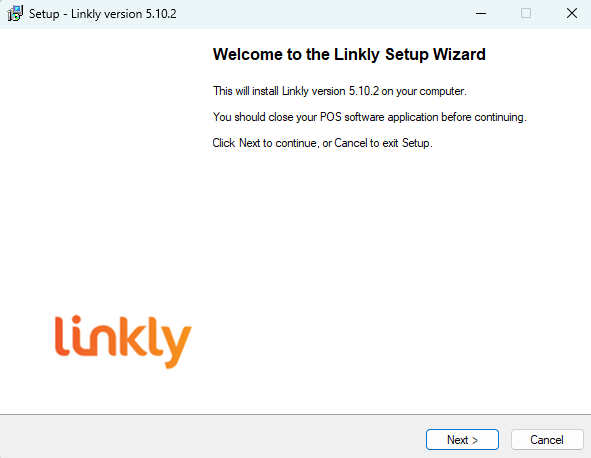This screenshot has height=458, width=591.
Task: Click the horizontal separator line above buttons
Action: [296, 415]
